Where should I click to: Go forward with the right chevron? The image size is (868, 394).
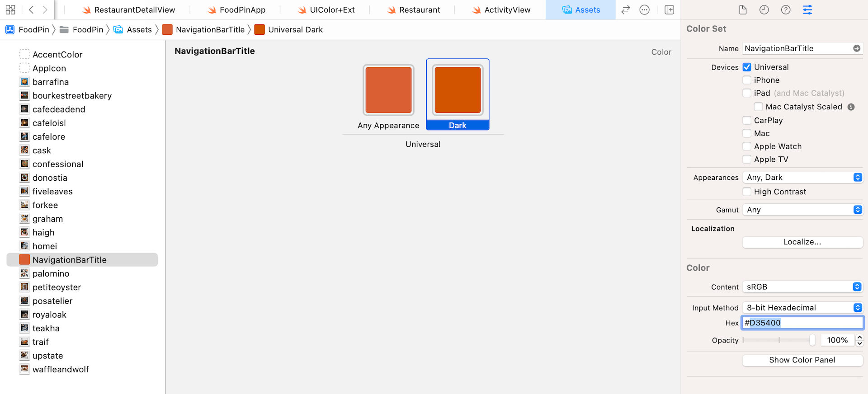45,9
